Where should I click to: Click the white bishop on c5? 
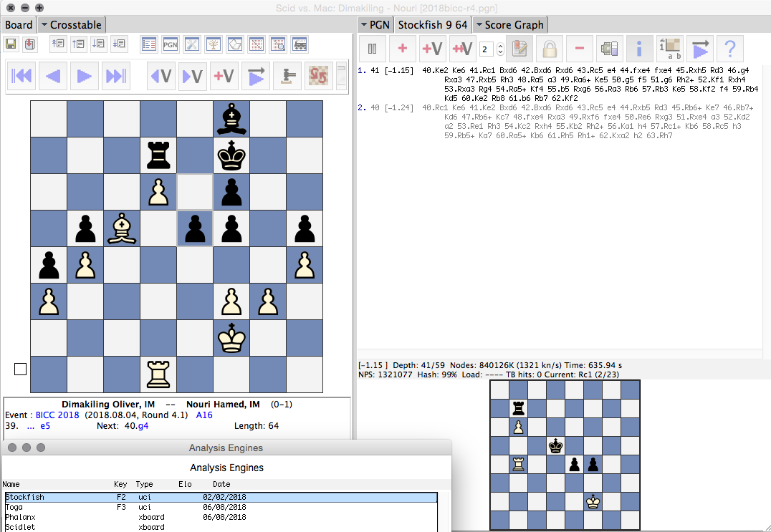[122, 228]
